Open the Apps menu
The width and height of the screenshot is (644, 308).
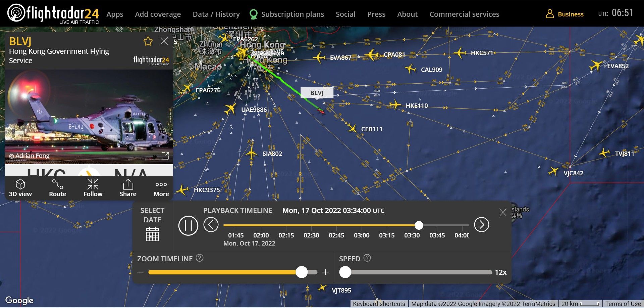point(115,14)
